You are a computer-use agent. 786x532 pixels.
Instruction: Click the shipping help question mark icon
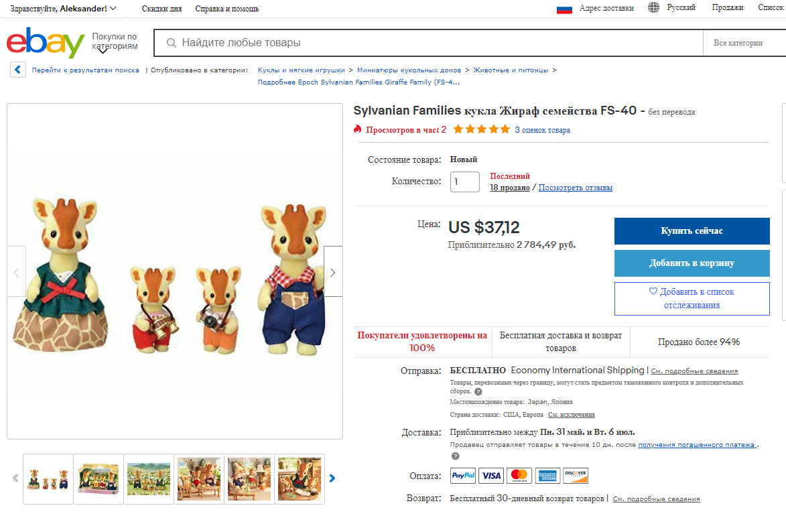478,391
